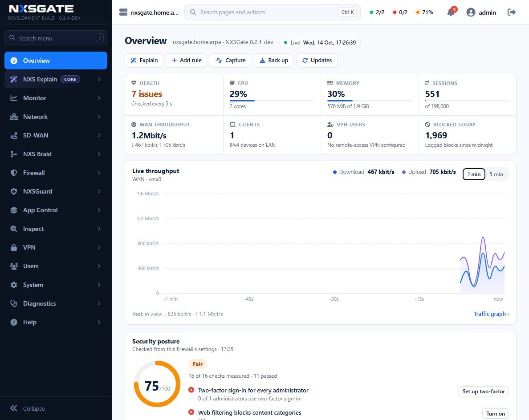The image size is (529, 420).
Task: Click the VPN lock icon
Action: point(14,247)
